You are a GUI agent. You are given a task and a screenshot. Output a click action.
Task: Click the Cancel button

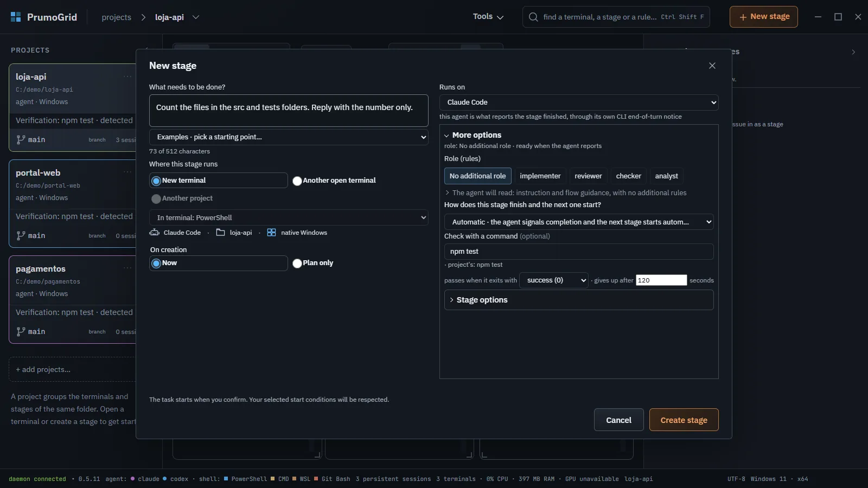(x=618, y=420)
